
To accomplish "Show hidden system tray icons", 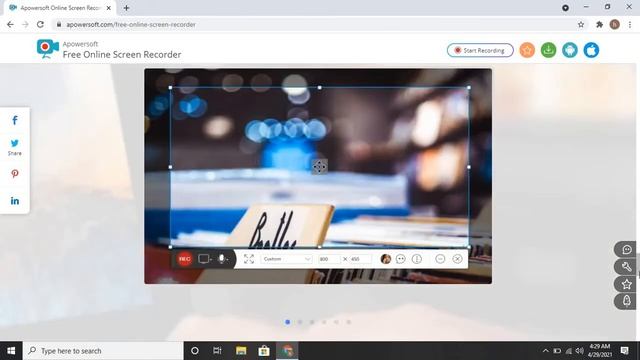I will pyautogui.click(x=545, y=351).
